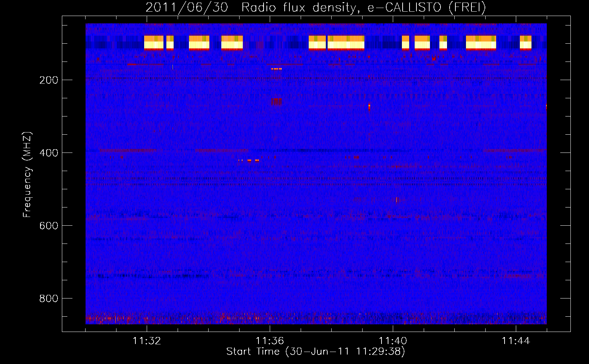Click the '11:32' time tick label
The height and width of the screenshot is (364, 589).
(147, 341)
